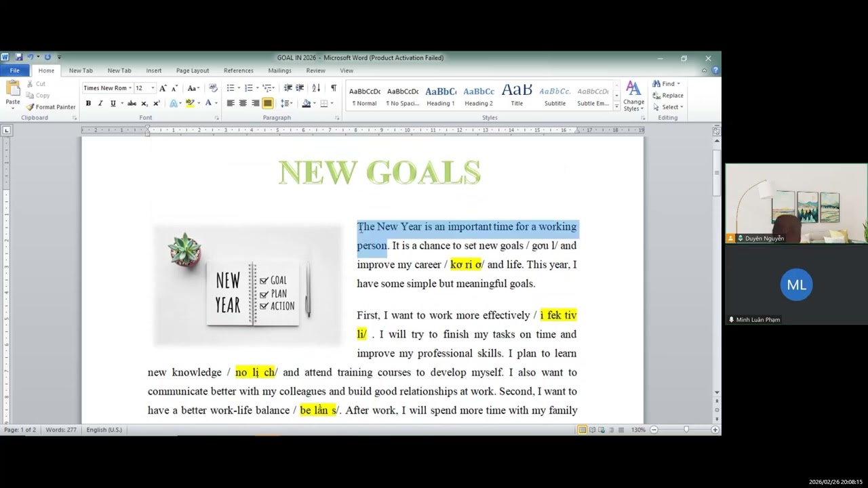Toggle Center alignment

coord(243,104)
